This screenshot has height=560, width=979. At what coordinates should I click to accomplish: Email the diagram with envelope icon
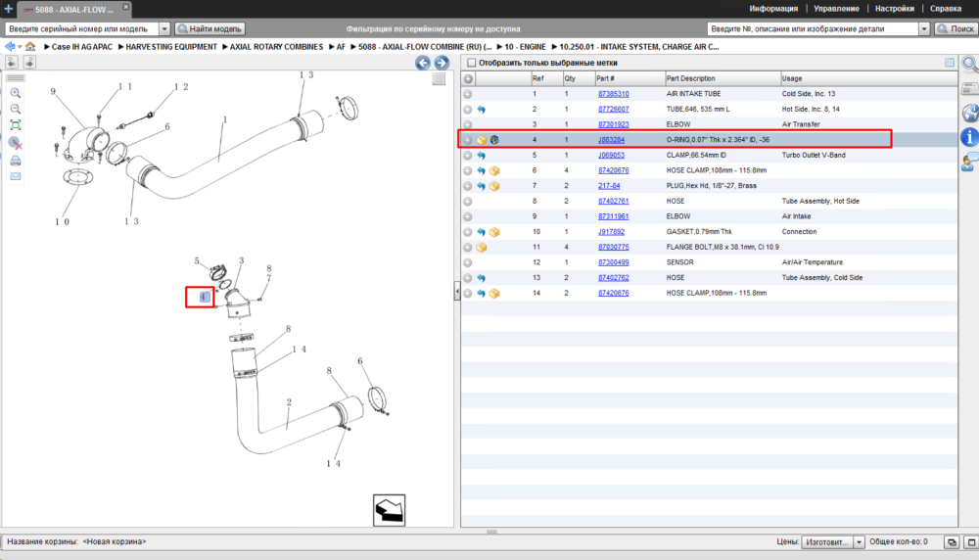click(x=16, y=176)
